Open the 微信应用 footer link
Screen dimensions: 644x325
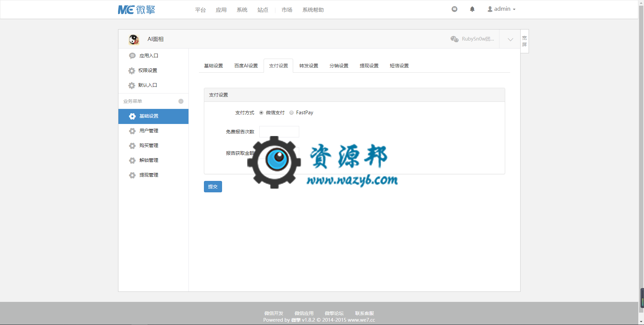coord(304,313)
